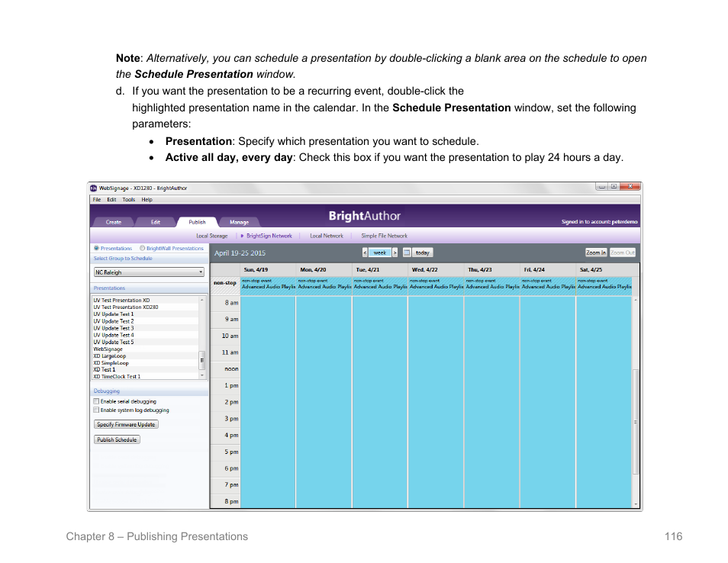The width and height of the screenshot is (728, 563).
Task: Select UV Update Test 4 presentation
Action: point(145,335)
